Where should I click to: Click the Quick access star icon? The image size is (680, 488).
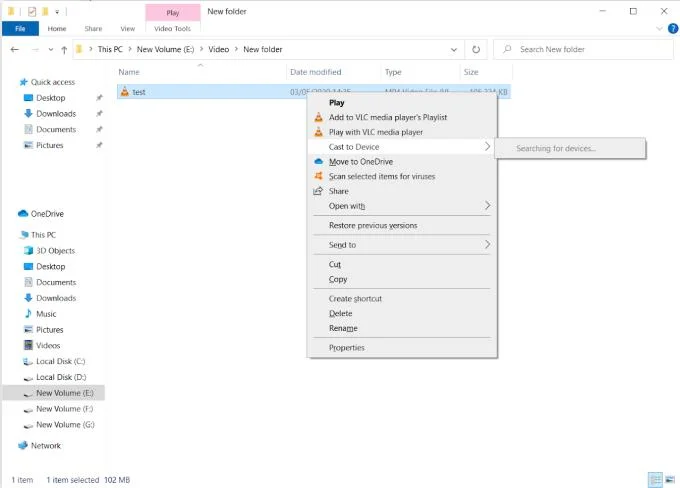23,82
